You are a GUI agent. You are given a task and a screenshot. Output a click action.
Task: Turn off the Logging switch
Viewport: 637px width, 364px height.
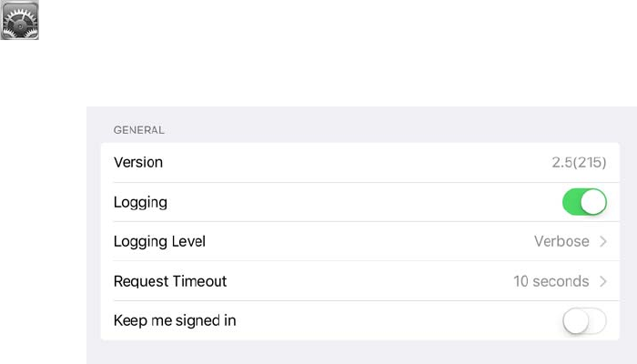point(584,202)
